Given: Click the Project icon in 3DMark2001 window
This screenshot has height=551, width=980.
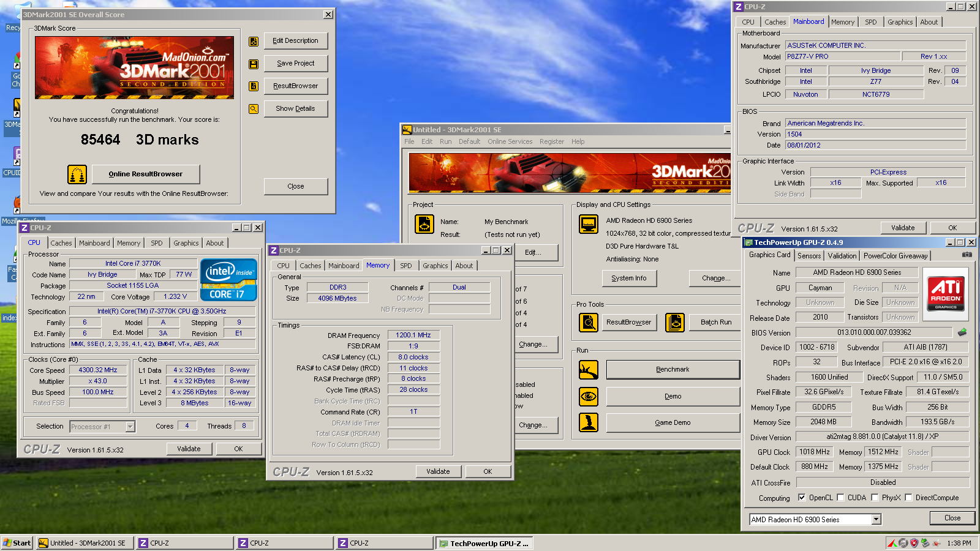Looking at the screenshot, I should pos(424,224).
